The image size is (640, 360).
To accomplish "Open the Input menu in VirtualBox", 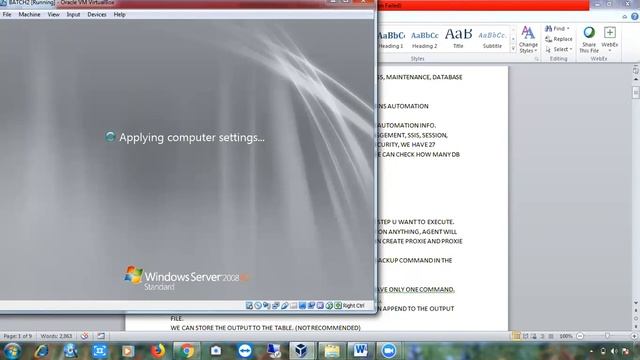I will (x=73, y=14).
